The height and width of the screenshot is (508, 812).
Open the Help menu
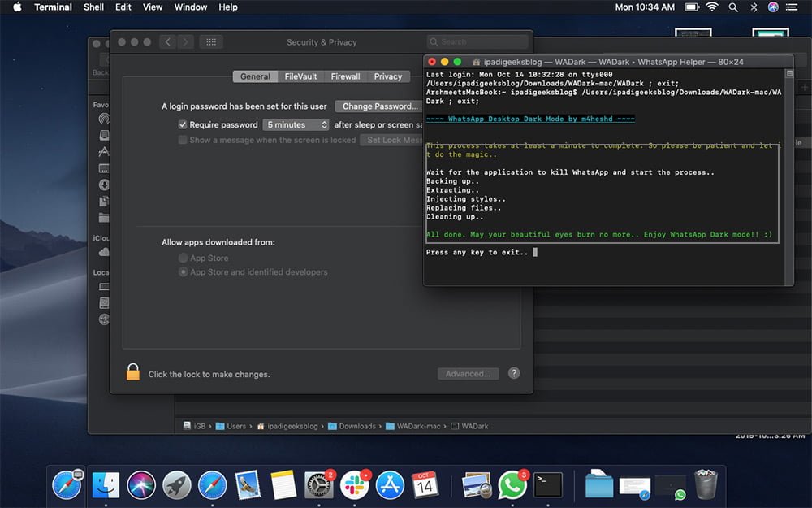(x=228, y=7)
